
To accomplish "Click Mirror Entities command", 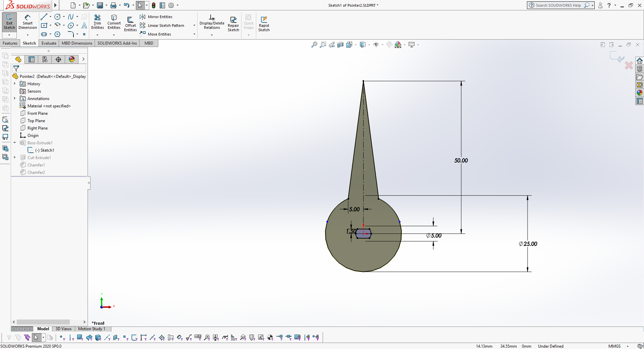I will [156, 17].
